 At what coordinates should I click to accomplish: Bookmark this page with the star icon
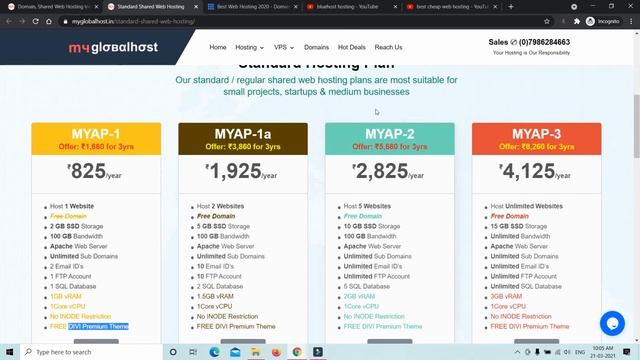tap(547, 21)
